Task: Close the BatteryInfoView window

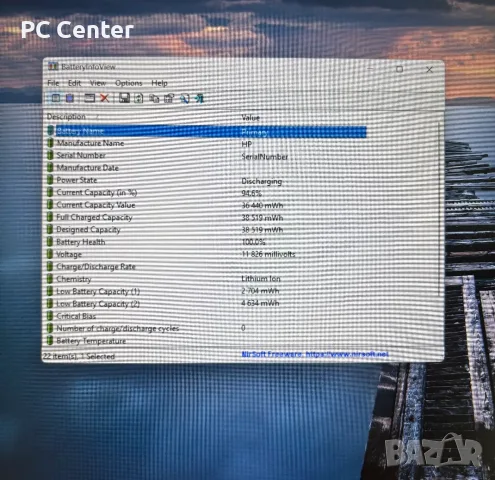Action: point(429,69)
